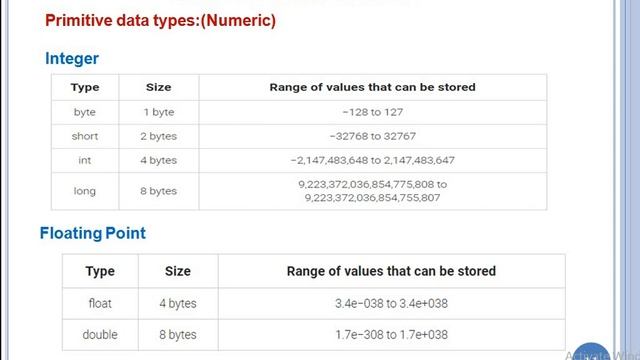Click the '8 bytes' cell in the long row

click(159, 191)
